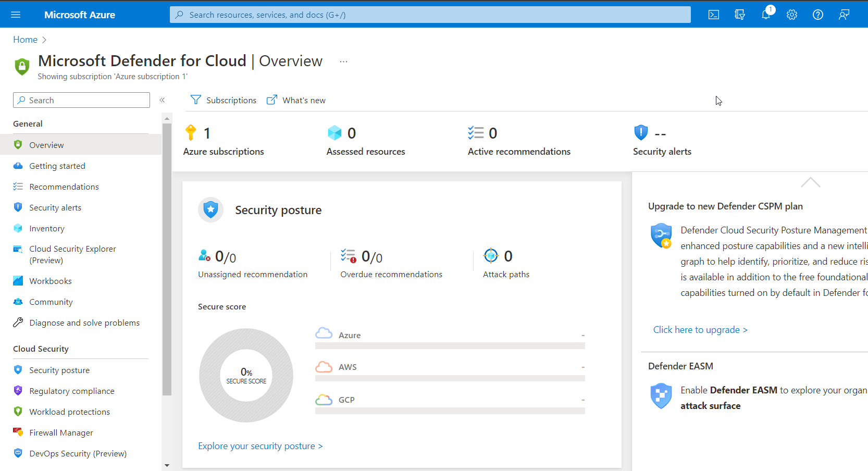Follow Explore your security posture link
This screenshot has width=868, height=471.
[x=260, y=446]
